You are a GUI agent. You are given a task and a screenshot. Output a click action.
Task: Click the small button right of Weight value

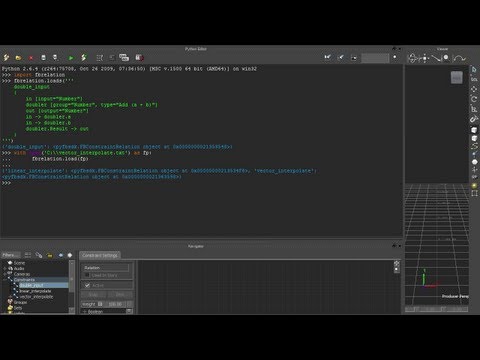(130, 304)
